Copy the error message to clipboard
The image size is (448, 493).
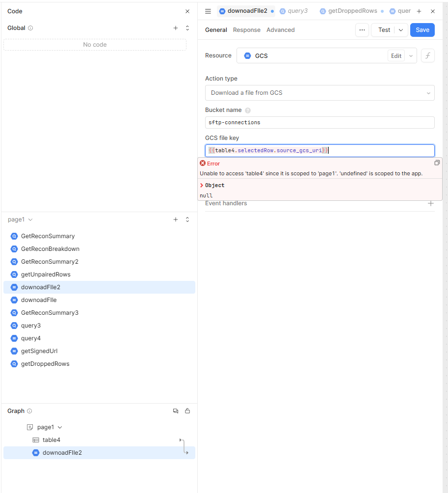click(437, 163)
